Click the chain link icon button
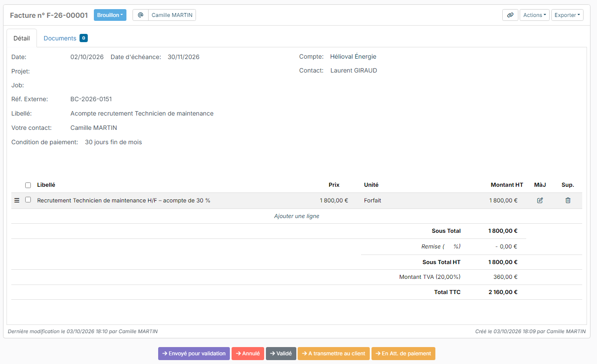The width and height of the screenshot is (597, 364). (510, 15)
